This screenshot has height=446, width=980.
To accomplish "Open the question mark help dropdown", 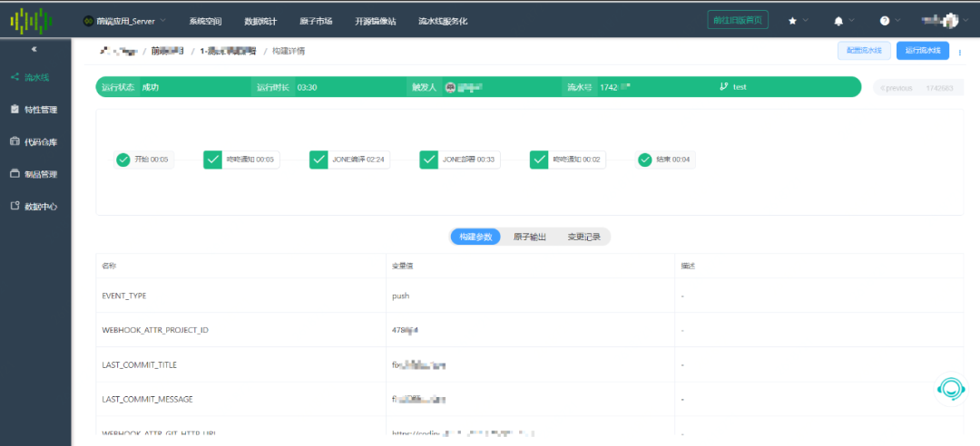I will coord(890,21).
